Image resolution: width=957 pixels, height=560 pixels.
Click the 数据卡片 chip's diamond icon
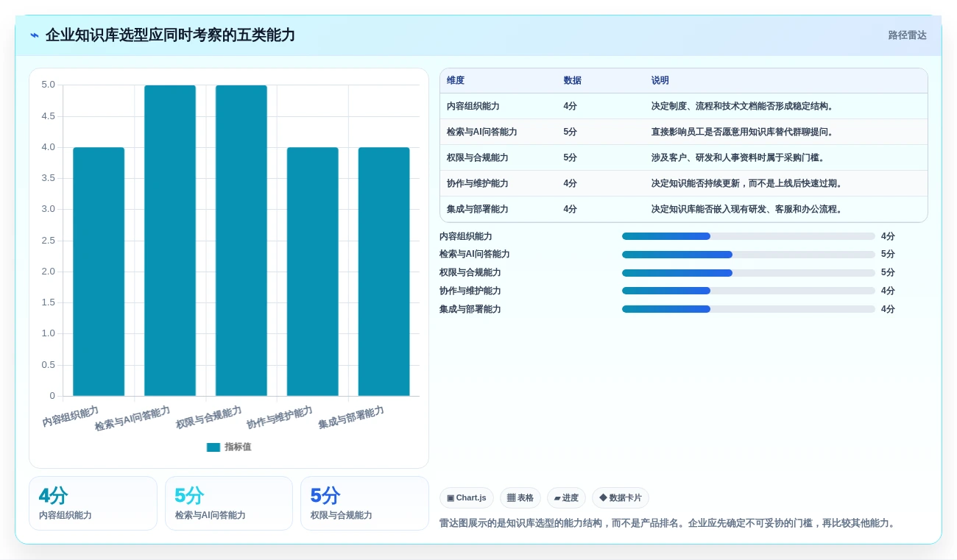coord(603,498)
